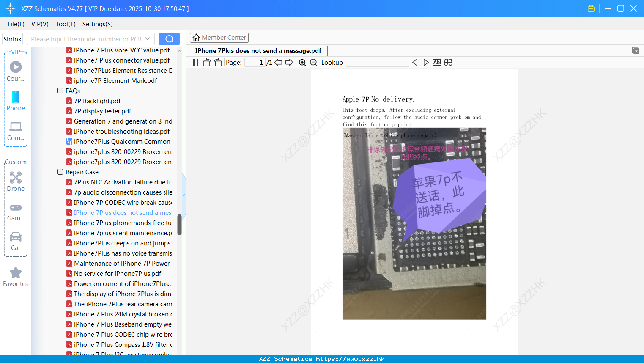Rotate the page counterclockwise
644x363 pixels.
(x=206, y=63)
